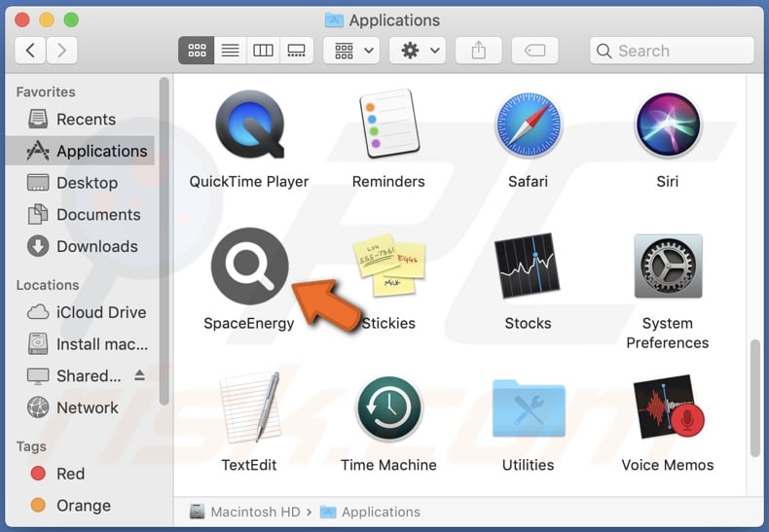Click the main content vertical scrollbar
769x532 pixels.
point(755,398)
